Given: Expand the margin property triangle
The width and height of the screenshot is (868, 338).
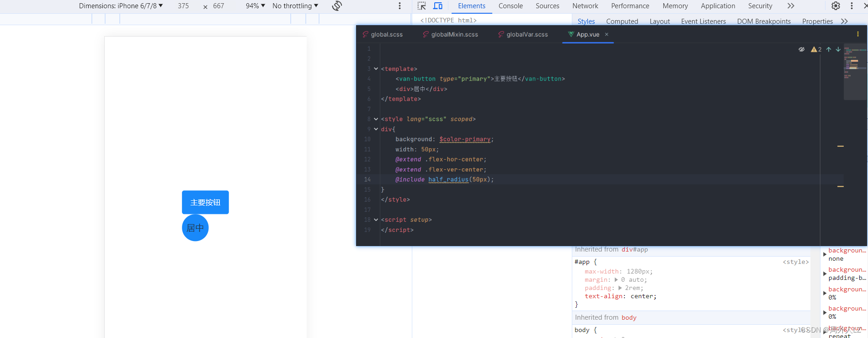Looking at the screenshot, I should tap(616, 280).
